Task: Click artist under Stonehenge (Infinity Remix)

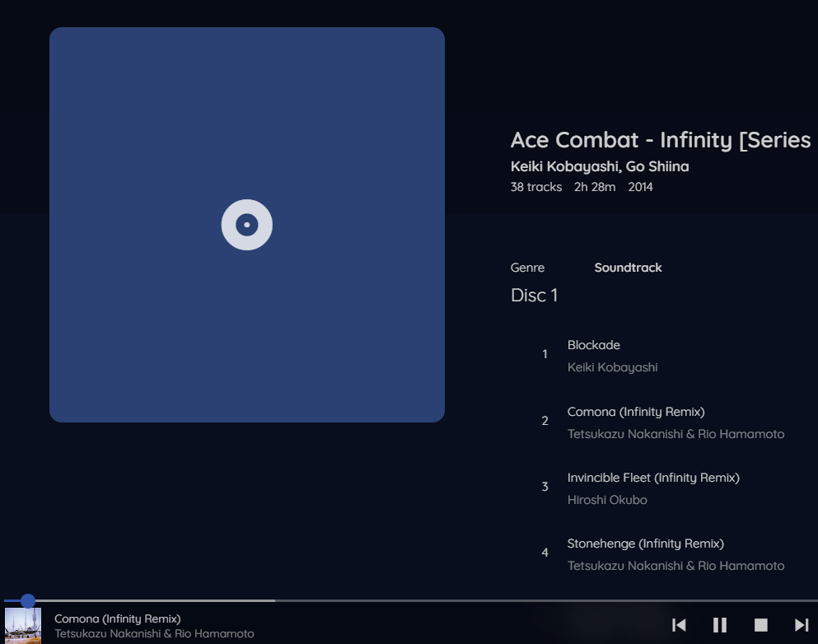Action: pos(675,566)
